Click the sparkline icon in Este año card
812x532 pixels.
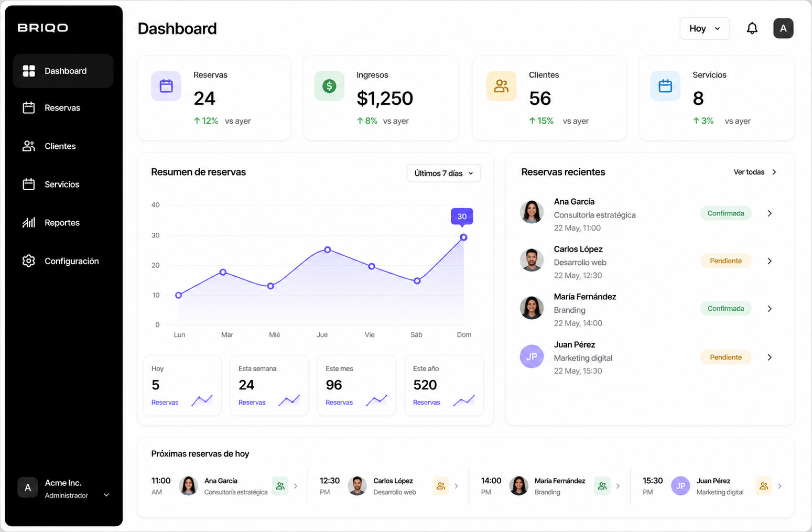click(464, 400)
